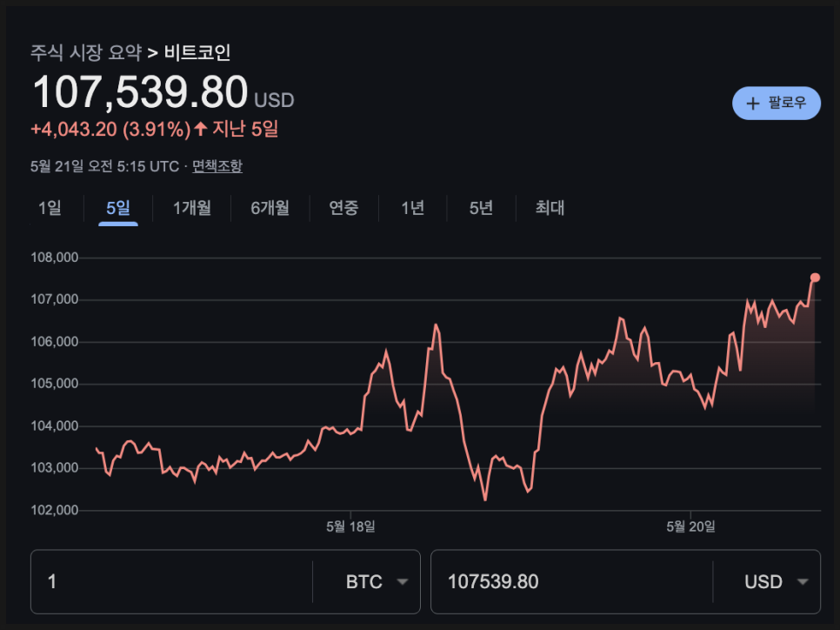840x630 pixels.
Task: Open the 면책조항 disclaimer link
Action: click(217, 166)
